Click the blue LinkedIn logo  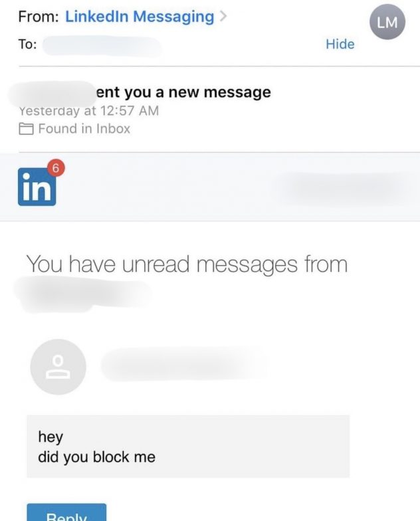pos(37,187)
